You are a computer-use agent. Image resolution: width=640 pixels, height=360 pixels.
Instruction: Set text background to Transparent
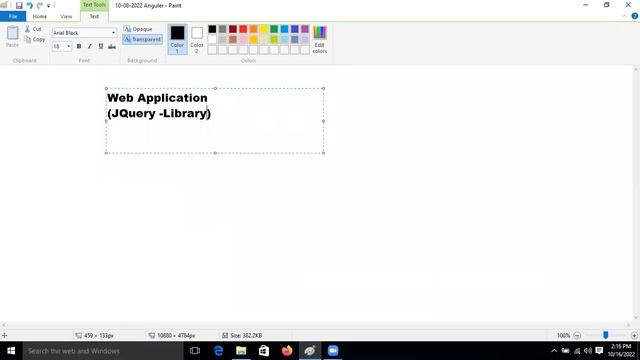[142, 39]
